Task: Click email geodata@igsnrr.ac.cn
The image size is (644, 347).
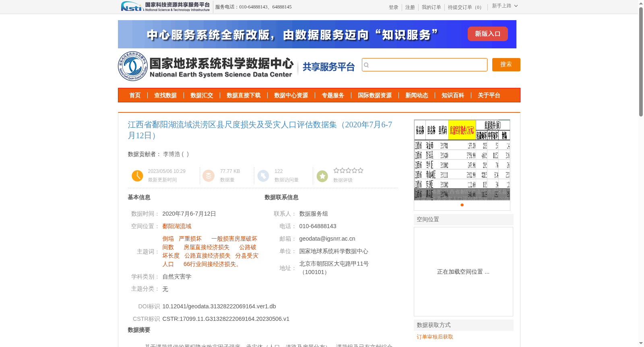Action: (327, 239)
